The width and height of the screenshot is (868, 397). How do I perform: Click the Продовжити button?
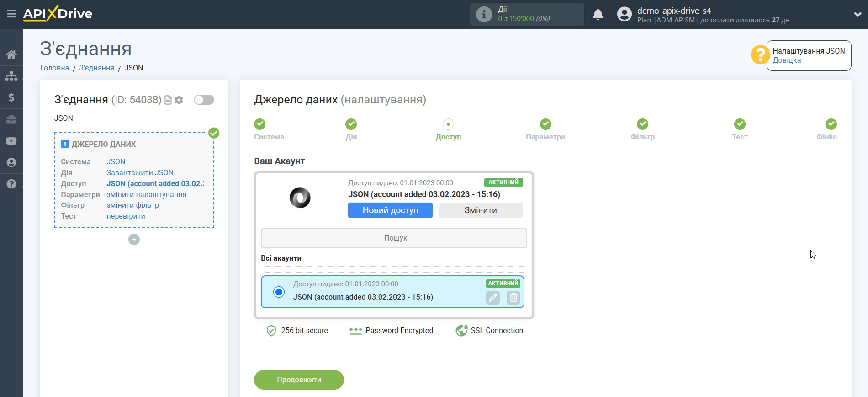click(299, 380)
